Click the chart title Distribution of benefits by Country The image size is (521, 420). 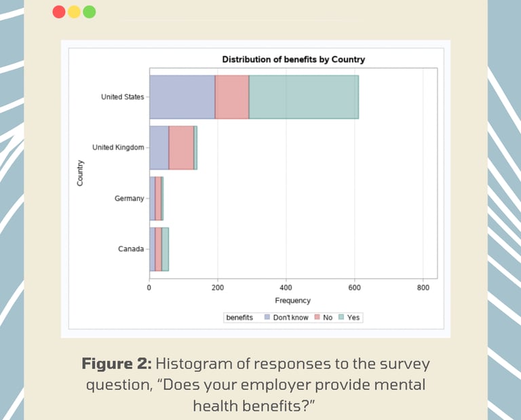click(x=293, y=60)
